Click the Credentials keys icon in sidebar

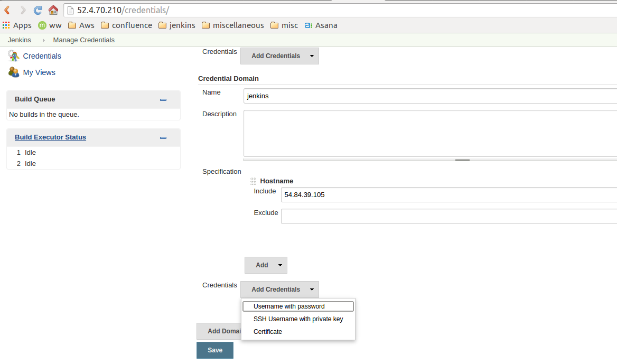[13, 56]
